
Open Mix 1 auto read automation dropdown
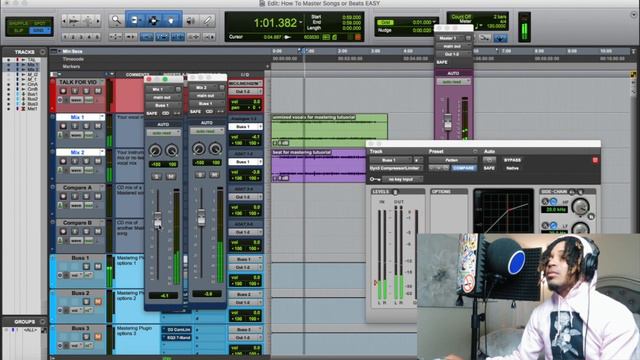click(x=163, y=133)
